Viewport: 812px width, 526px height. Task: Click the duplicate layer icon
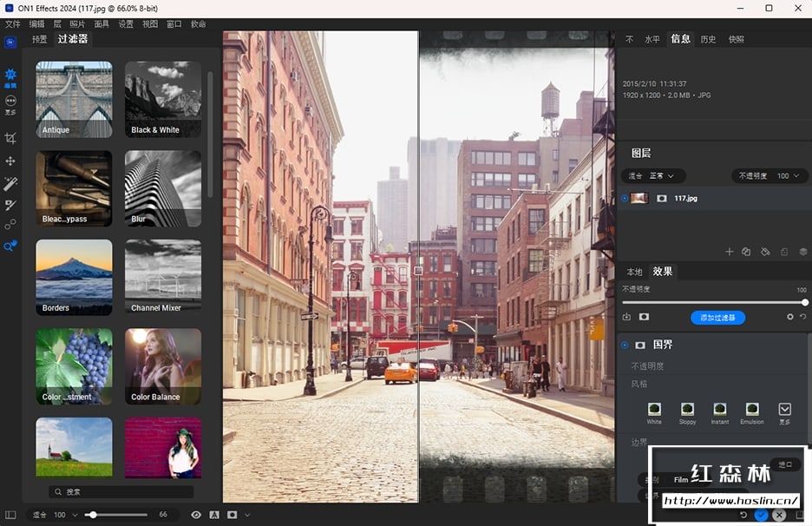[x=746, y=252]
